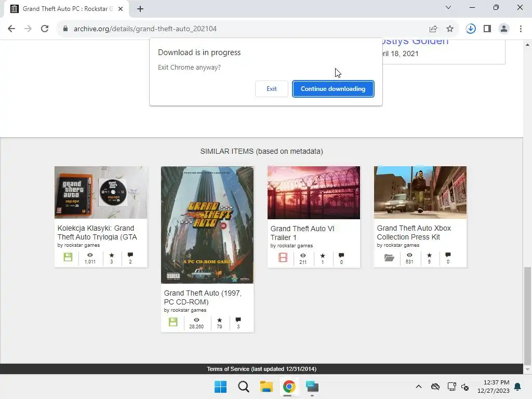Select the Grand Theft Auto PC tab
The image size is (532, 399).
point(66,9)
